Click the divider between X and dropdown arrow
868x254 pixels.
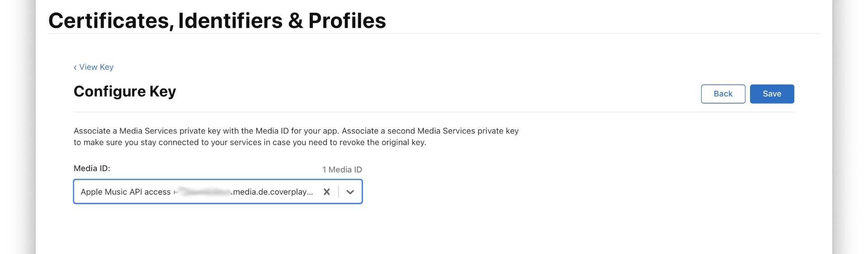point(338,192)
